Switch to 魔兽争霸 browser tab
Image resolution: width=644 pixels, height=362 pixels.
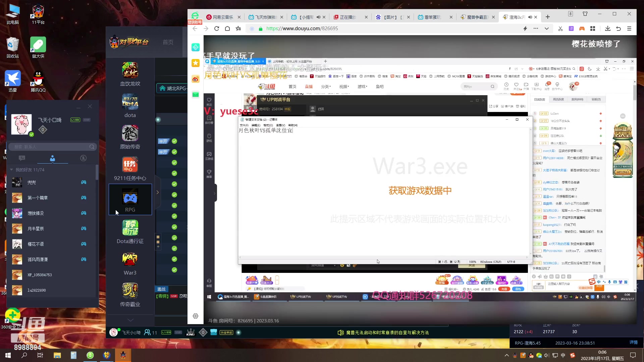(x=478, y=17)
